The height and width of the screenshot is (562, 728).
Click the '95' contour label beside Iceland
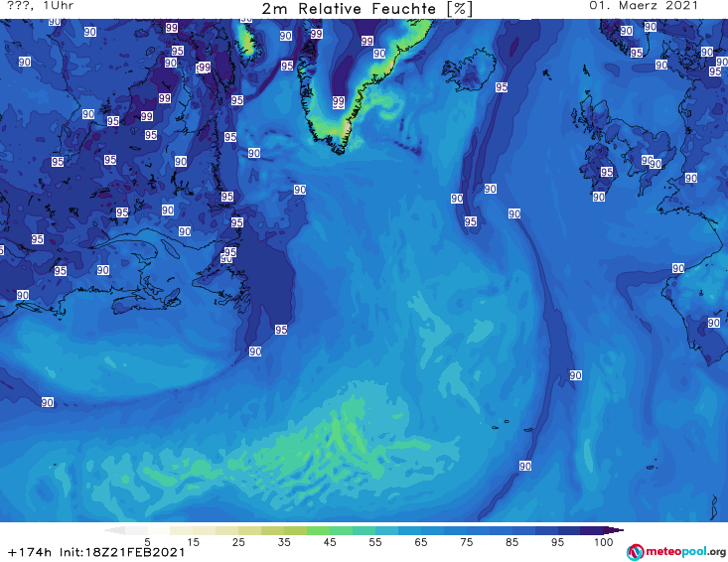pyautogui.click(x=502, y=86)
